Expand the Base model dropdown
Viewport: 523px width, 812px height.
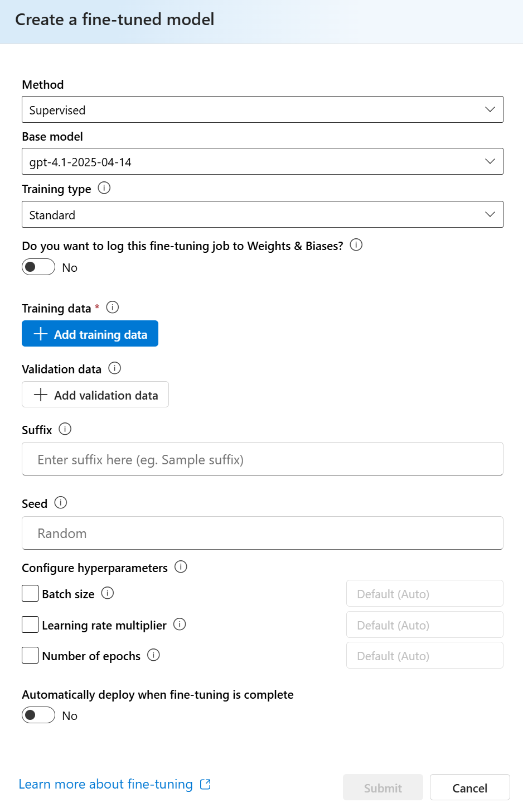[263, 161]
